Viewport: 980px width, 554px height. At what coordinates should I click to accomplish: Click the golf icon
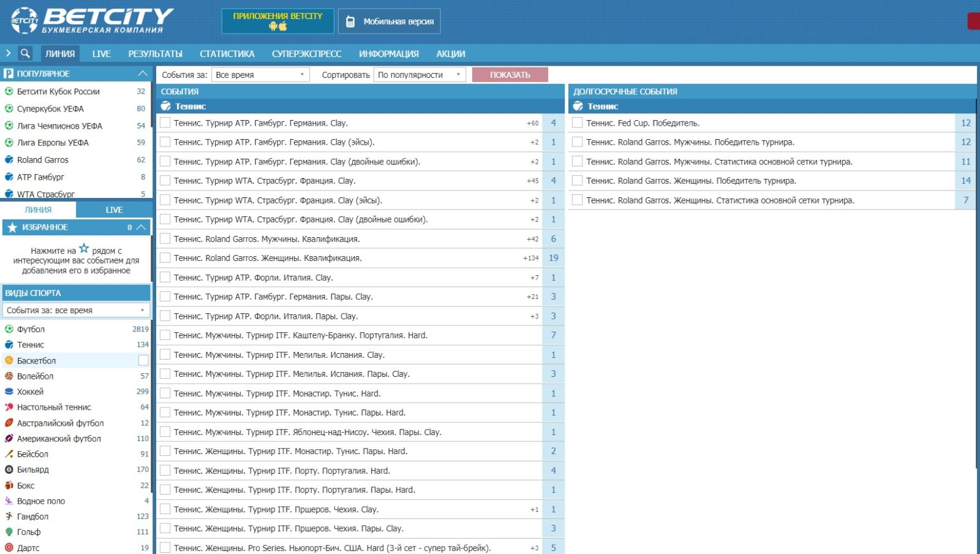point(9,532)
